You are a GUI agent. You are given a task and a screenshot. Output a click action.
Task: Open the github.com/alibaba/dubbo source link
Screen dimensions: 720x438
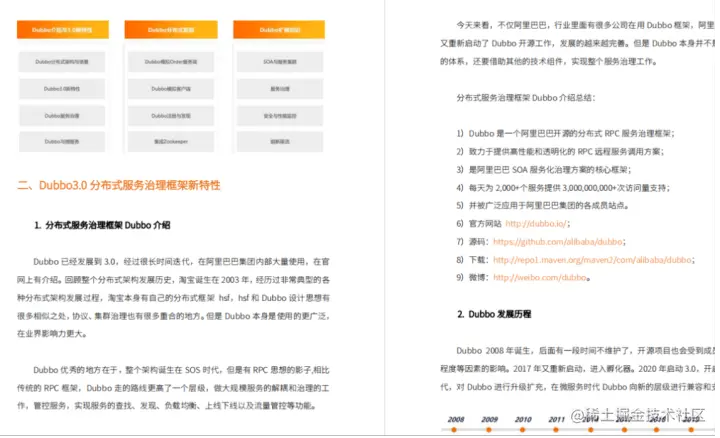(558, 241)
